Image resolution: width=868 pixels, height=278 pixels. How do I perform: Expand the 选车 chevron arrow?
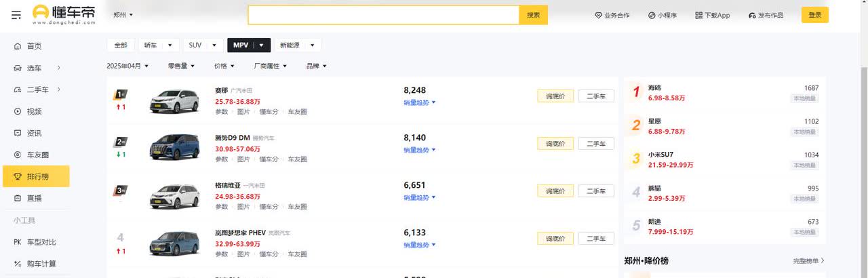tap(59, 68)
